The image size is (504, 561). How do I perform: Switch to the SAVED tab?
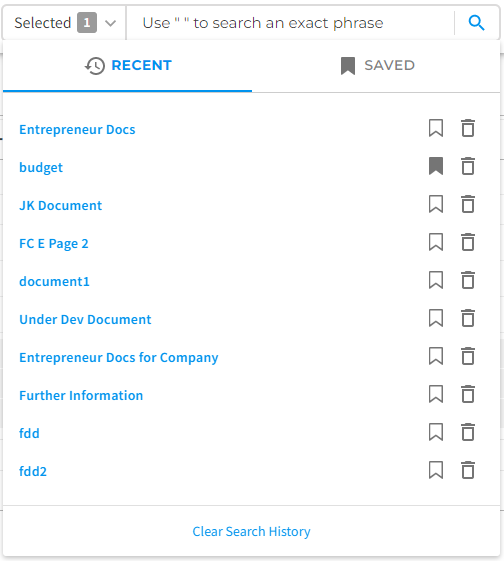pyautogui.click(x=376, y=66)
